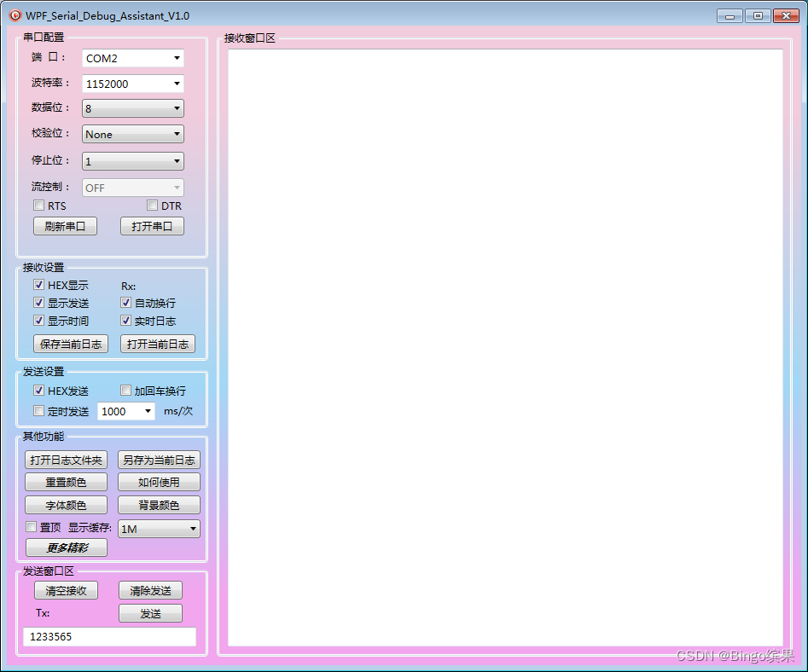This screenshot has height=672, width=808.
Task: Click the Tx input field containing 1233565
Action: pyautogui.click(x=109, y=636)
